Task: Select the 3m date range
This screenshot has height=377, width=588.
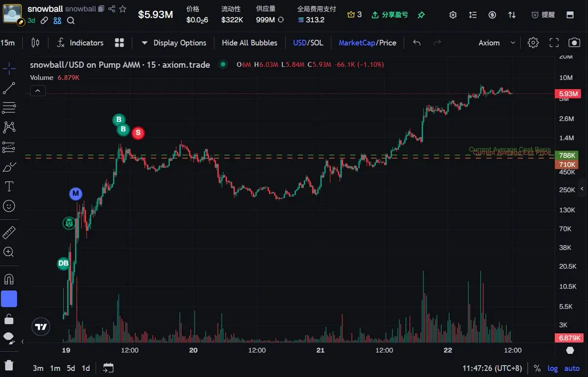Action: tap(38, 368)
